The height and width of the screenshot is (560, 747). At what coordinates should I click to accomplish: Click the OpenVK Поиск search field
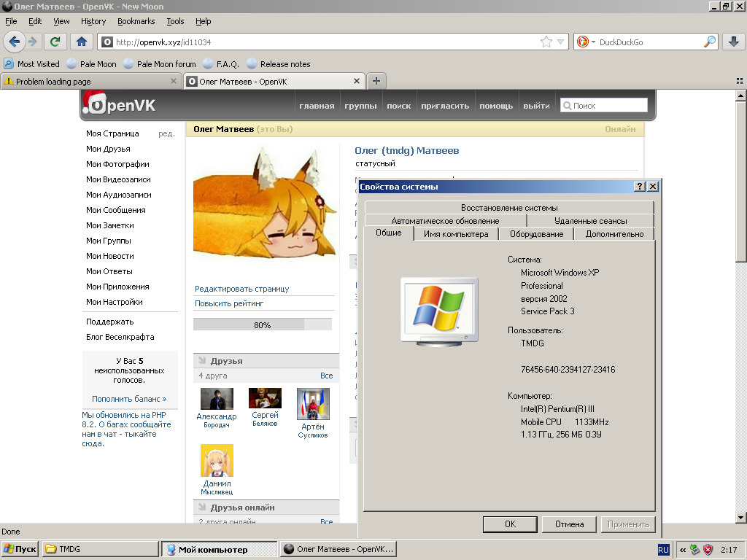[604, 106]
